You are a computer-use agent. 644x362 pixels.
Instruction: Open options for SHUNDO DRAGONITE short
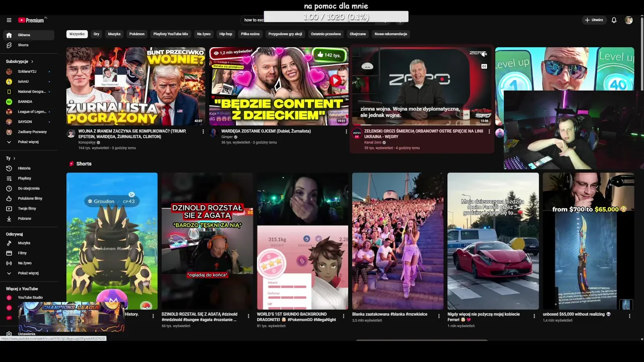coord(344,316)
